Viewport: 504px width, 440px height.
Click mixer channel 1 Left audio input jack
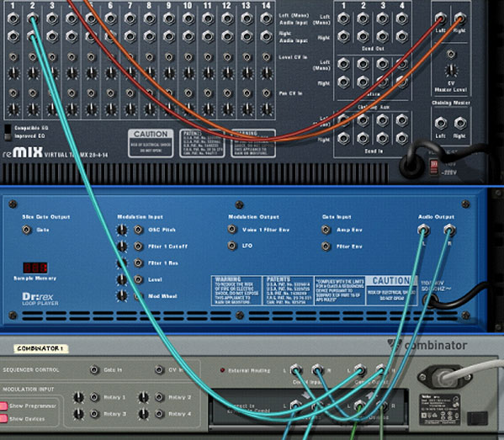tap(13, 19)
